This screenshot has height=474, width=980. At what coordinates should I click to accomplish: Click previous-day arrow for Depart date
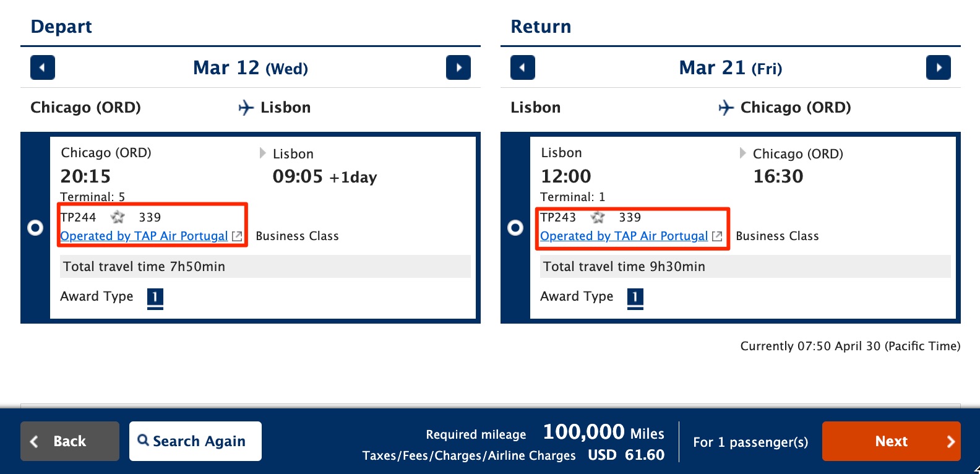click(42, 67)
